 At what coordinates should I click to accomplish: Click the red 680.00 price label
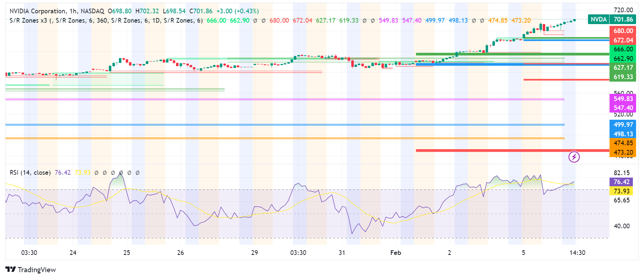pos(623,31)
